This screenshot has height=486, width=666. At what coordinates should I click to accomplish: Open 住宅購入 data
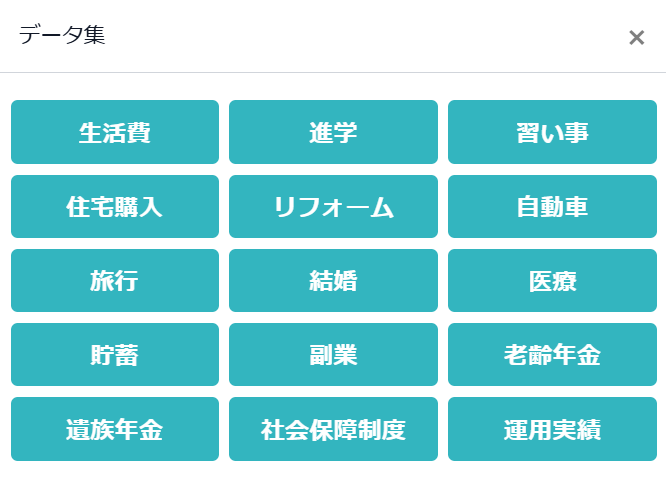[115, 207]
